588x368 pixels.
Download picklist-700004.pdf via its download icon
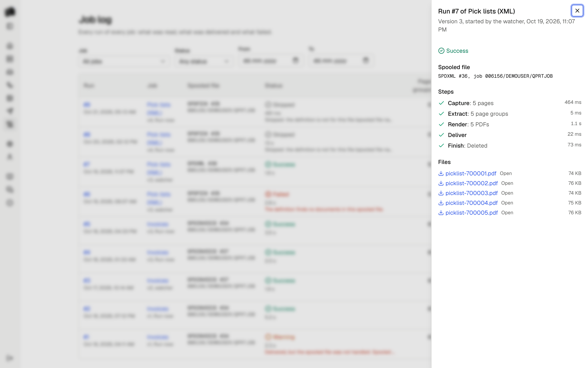pyautogui.click(x=441, y=203)
